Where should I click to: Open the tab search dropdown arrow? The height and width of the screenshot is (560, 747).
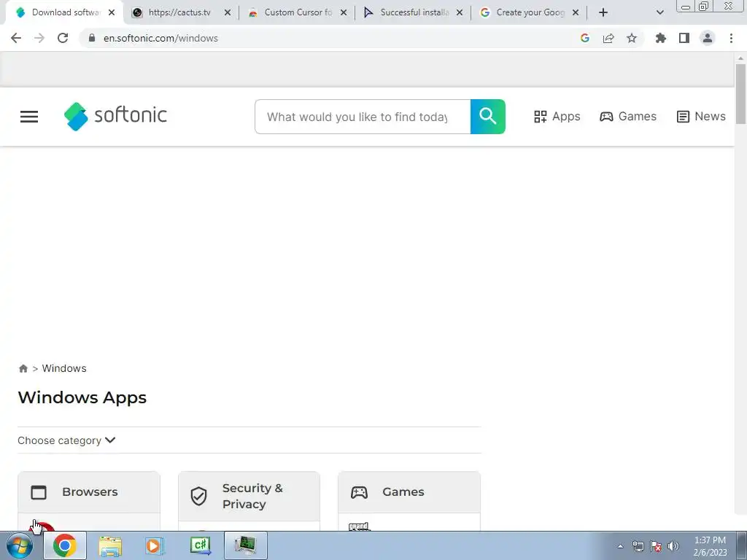click(659, 13)
